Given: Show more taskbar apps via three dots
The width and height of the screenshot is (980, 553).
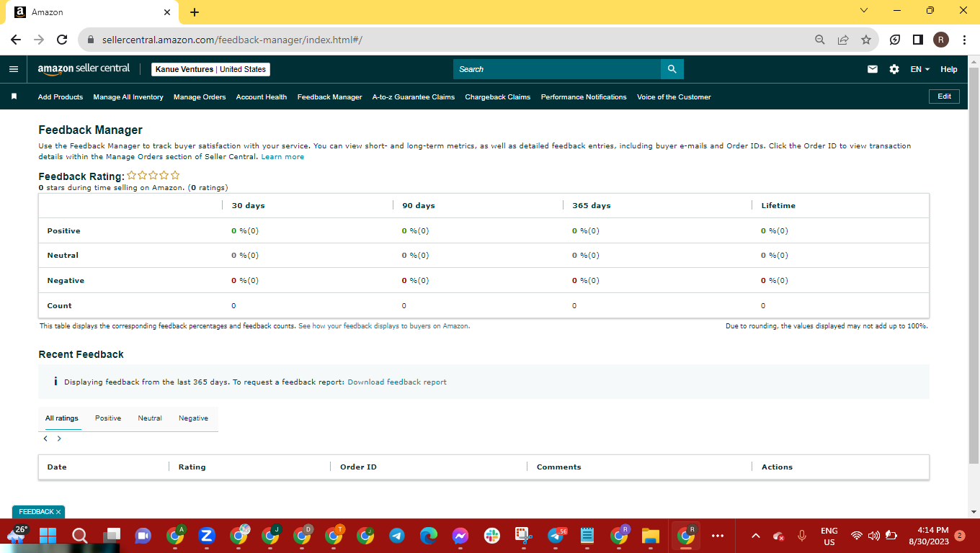Looking at the screenshot, I should (x=718, y=536).
